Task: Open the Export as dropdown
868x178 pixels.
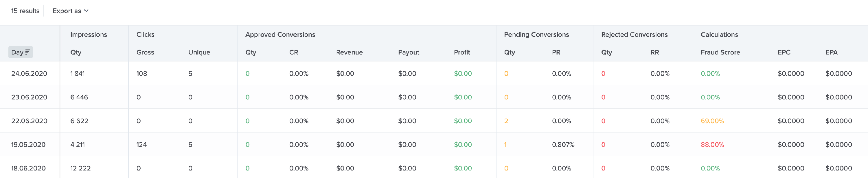Action: (x=70, y=10)
